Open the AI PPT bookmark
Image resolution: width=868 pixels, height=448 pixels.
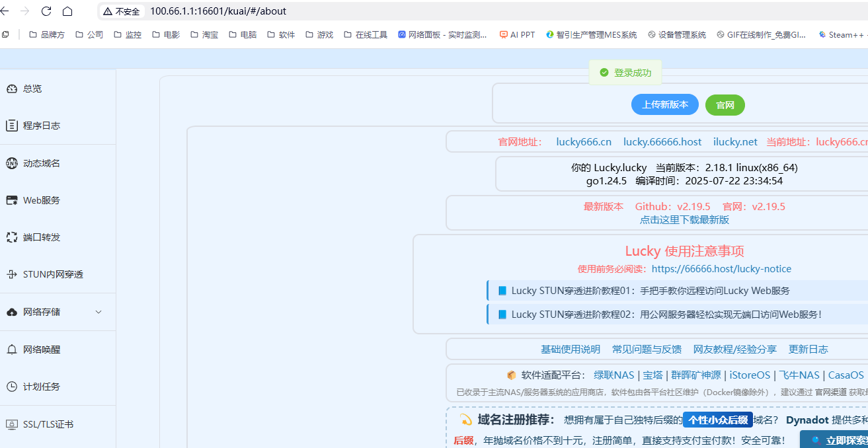[x=517, y=35]
